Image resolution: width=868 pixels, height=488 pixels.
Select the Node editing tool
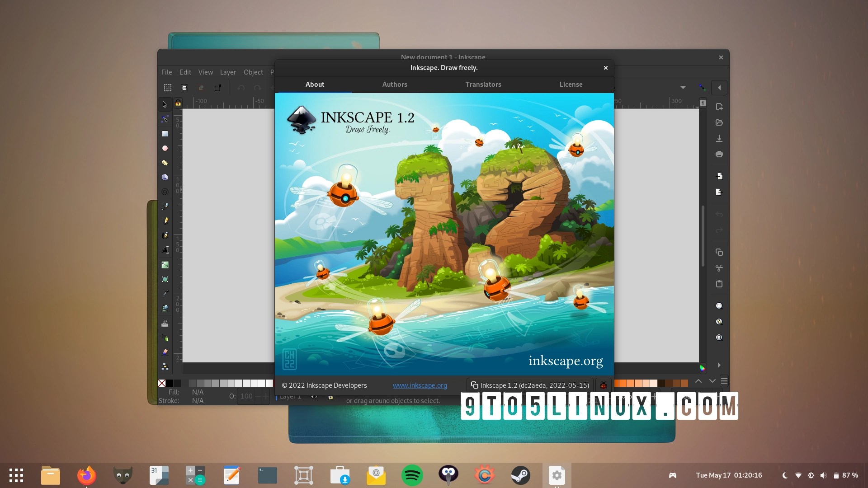click(x=165, y=119)
